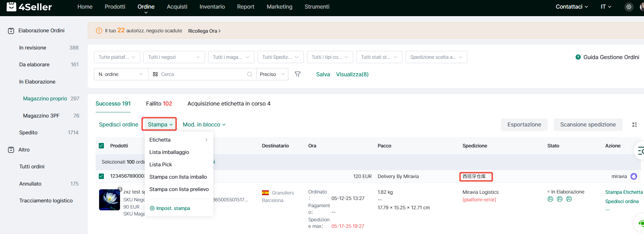Click the column settings list icon
644x234 pixels.
pos(634,125)
